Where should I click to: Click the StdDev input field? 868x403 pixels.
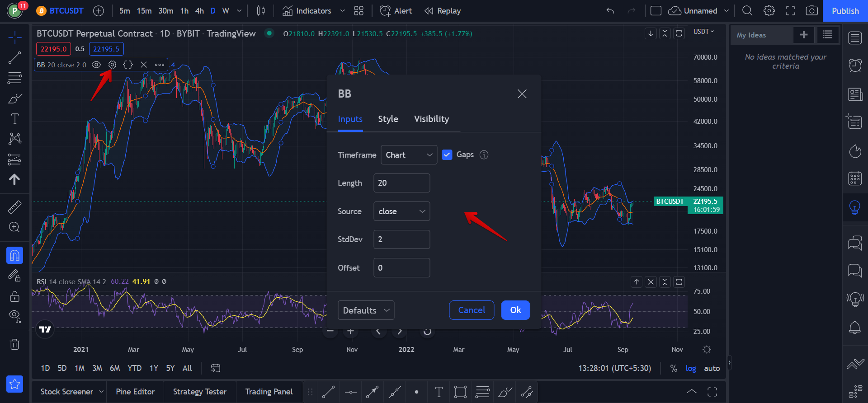tap(401, 239)
